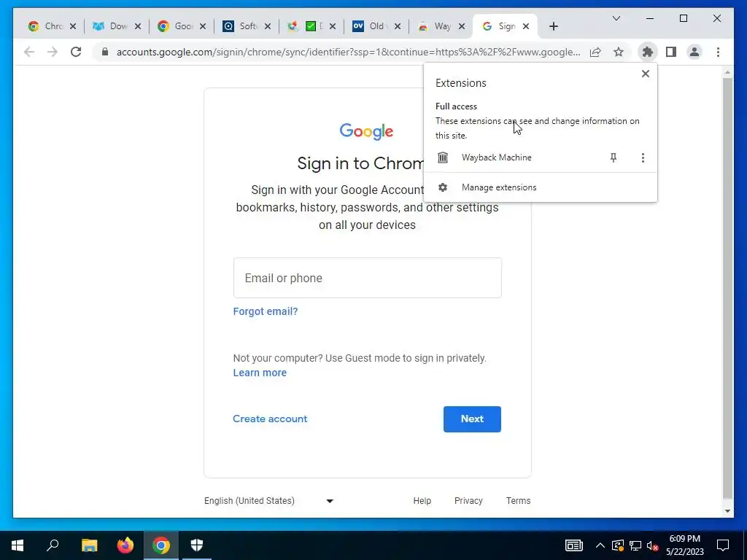Go back to previous page
Viewport: 747px width, 560px height.
29,52
